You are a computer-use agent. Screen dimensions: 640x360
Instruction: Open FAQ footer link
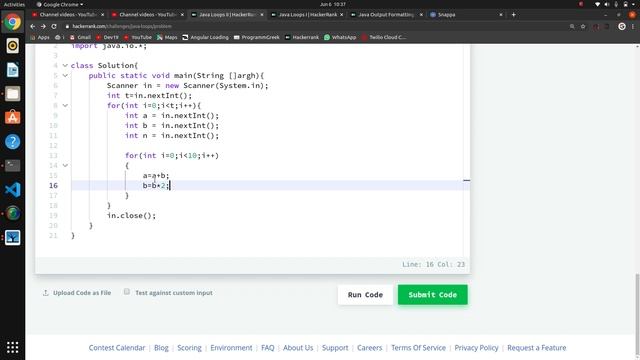(268, 348)
